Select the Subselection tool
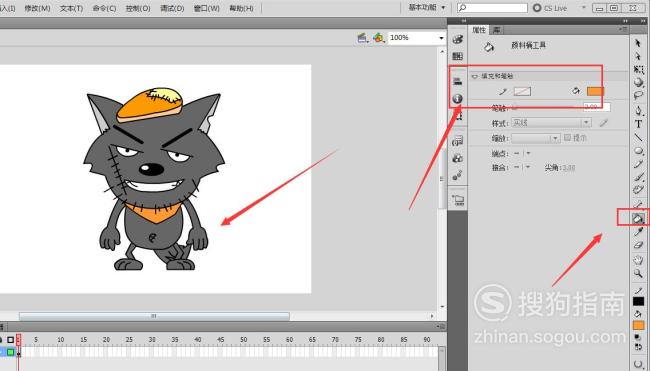 tap(638, 56)
